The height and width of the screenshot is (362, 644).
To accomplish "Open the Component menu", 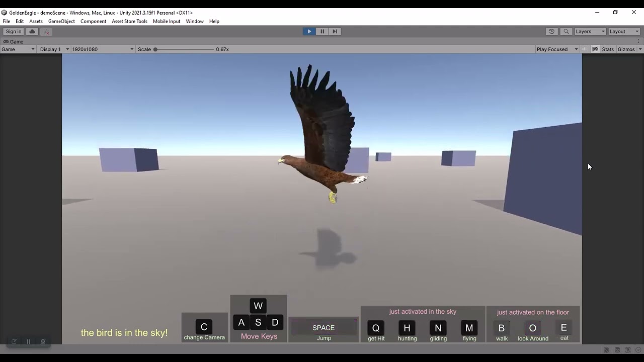I will (x=93, y=21).
